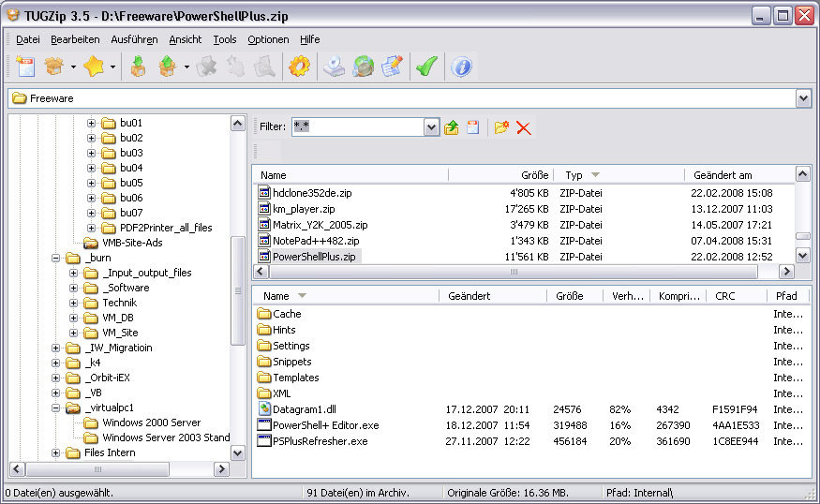This screenshot has width=820, height=504.
Task: Open the dropdown arrow beside open archive icon
Action: coord(73,67)
